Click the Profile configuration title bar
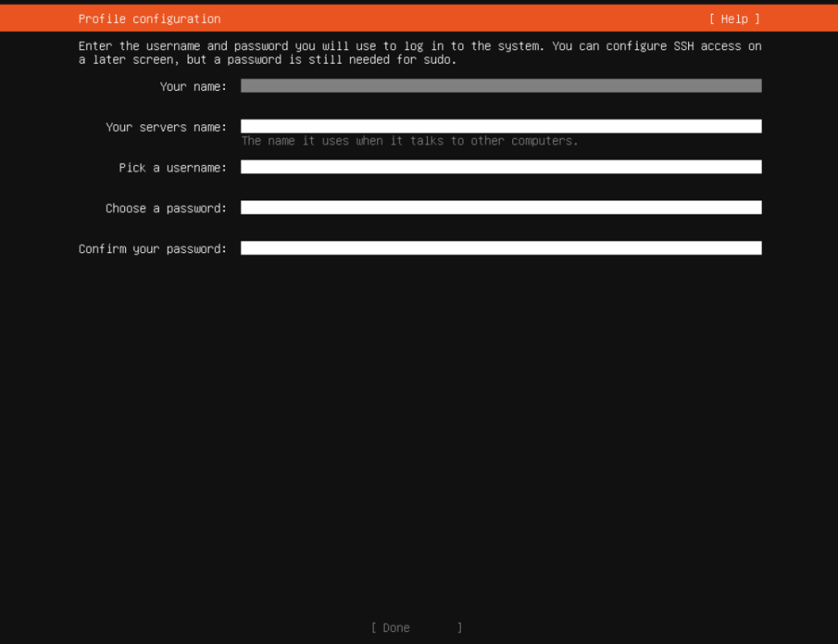Screen dimensions: 838x644 149,18
